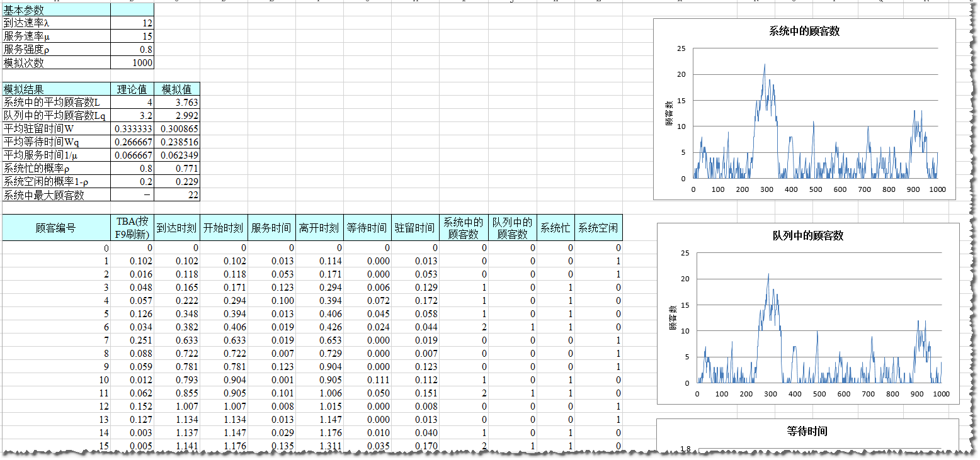Click the 顾客数 axis label in 系统中的顾客数 chart
The height and width of the screenshot is (460, 980).
669,113
